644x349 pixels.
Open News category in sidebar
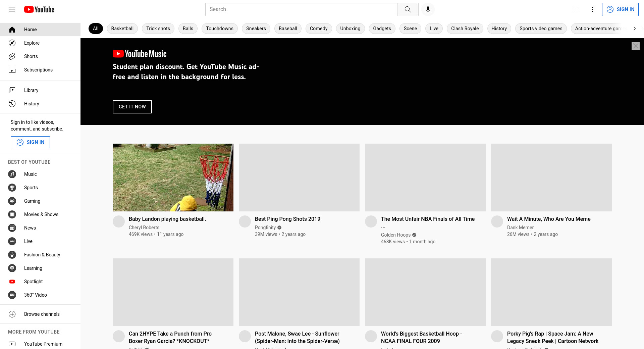40,228
